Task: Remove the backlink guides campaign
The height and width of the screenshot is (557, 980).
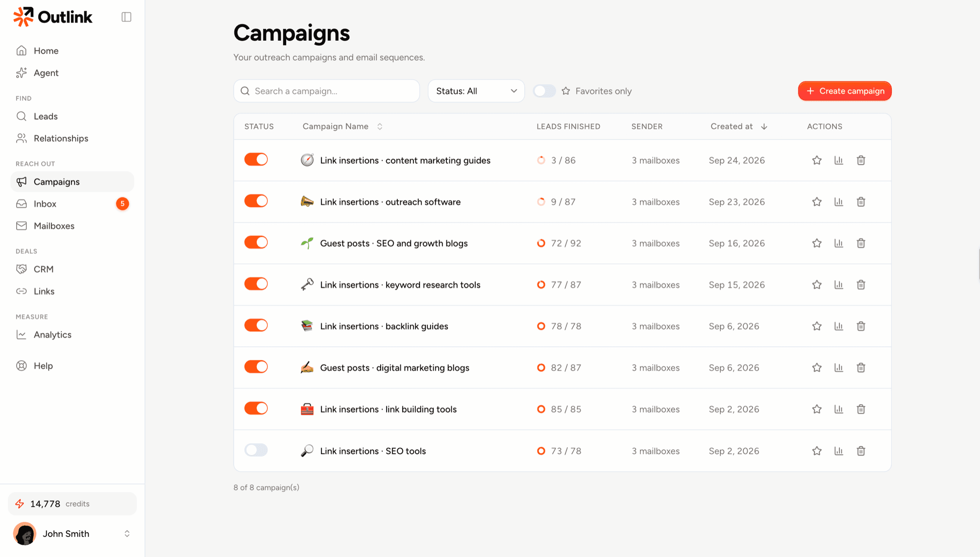Action: pyautogui.click(x=861, y=326)
